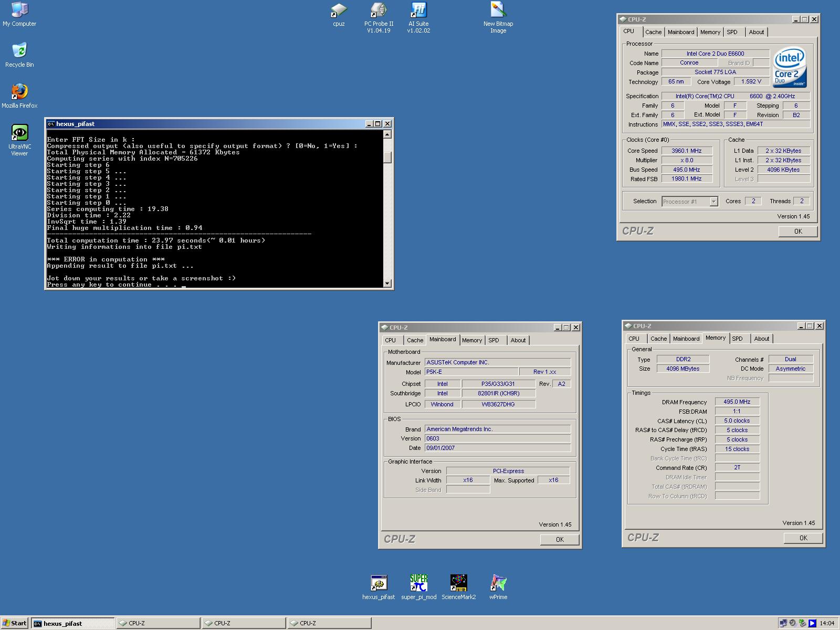Select ScienceMark2 desktop shortcut
This screenshot has width=840, height=630.
click(x=458, y=587)
